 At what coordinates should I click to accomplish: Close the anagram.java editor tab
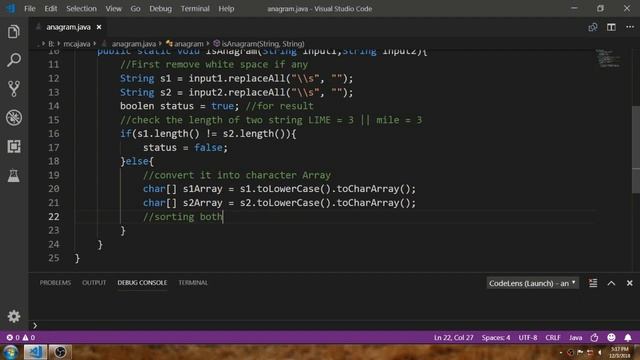point(99,27)
